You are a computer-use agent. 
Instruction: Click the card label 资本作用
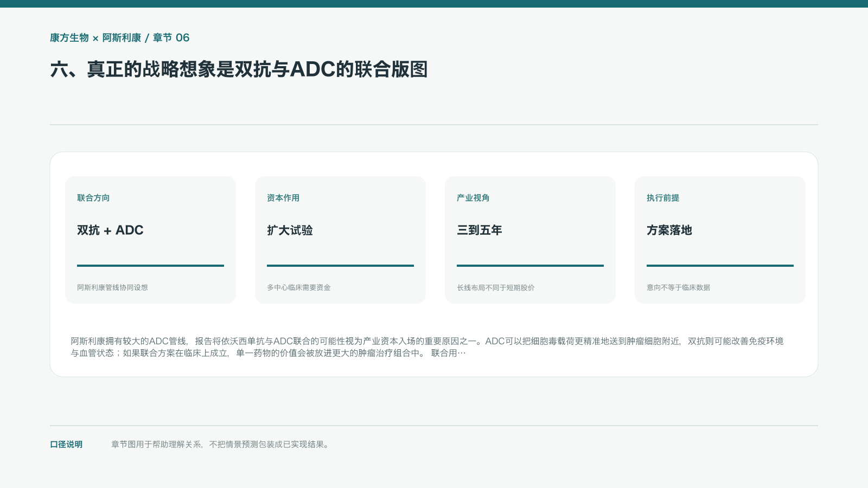[x=283, y=198]
